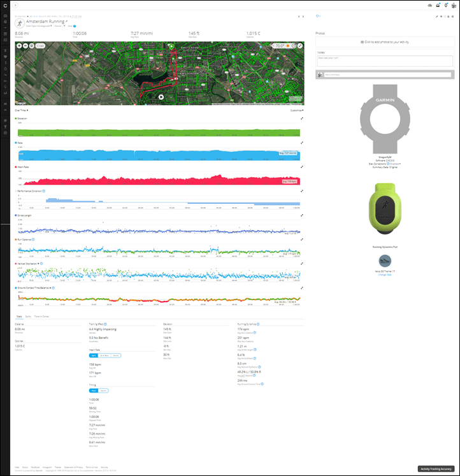This screenshot has width=460, height=476.
Task: Click to add photos to your activity
Action: 385,42
